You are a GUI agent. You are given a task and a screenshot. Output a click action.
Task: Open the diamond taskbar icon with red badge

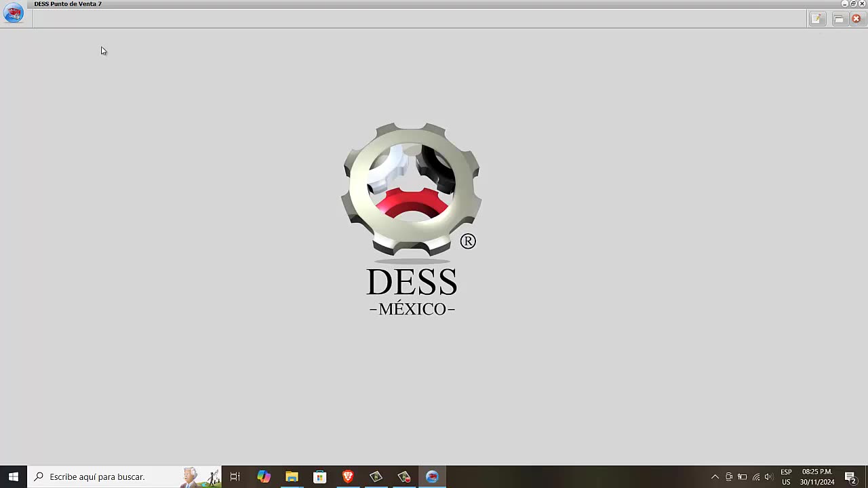pos(404,477)
